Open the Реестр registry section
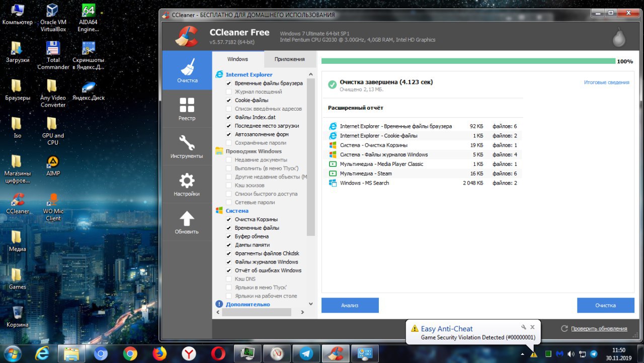This screenshot has height=363, width=644. 187,109
